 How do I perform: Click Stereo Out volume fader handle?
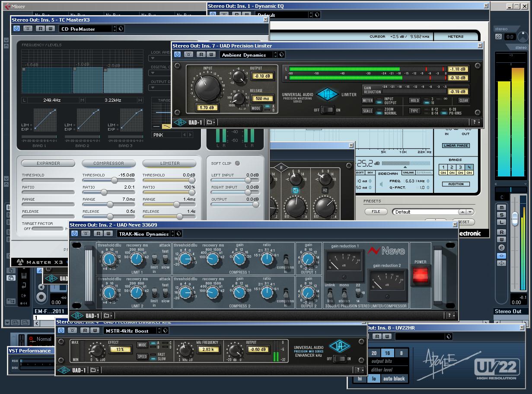click(514, 218)
